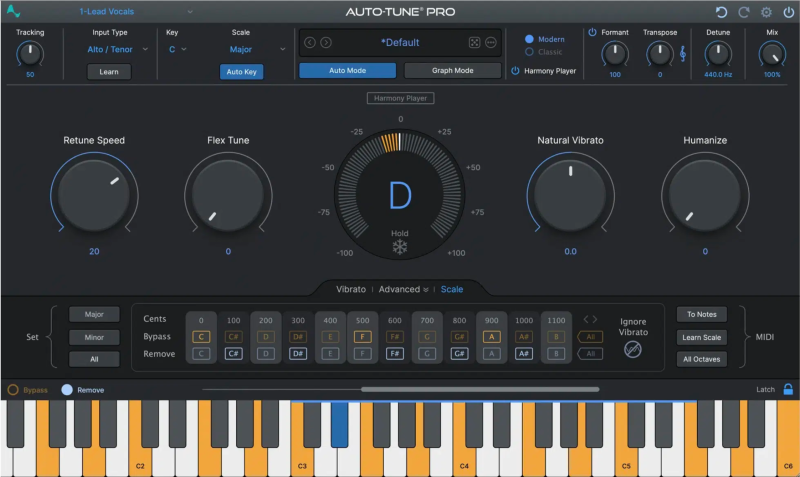Click the keyboard range scrollbar
Image resolution: width=800 pixels, height=477 pixels.
[480, 389]
